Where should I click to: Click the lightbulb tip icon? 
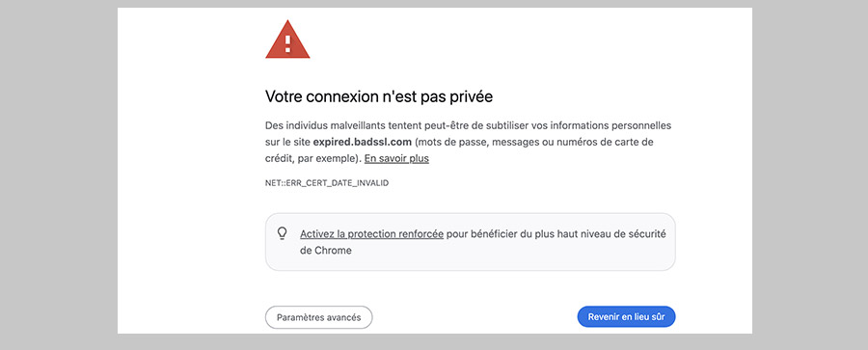tap(283, 233)
